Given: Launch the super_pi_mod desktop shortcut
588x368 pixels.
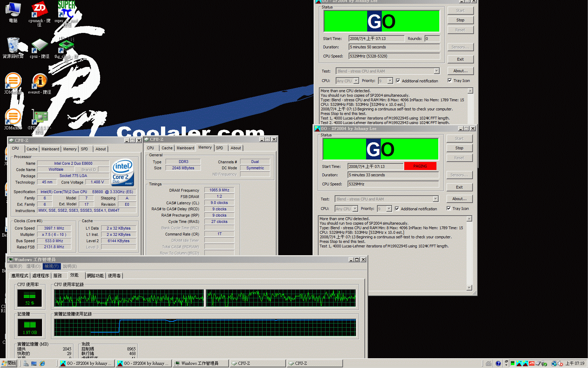Looking at the screenshot, I should (x=66, y=13).
